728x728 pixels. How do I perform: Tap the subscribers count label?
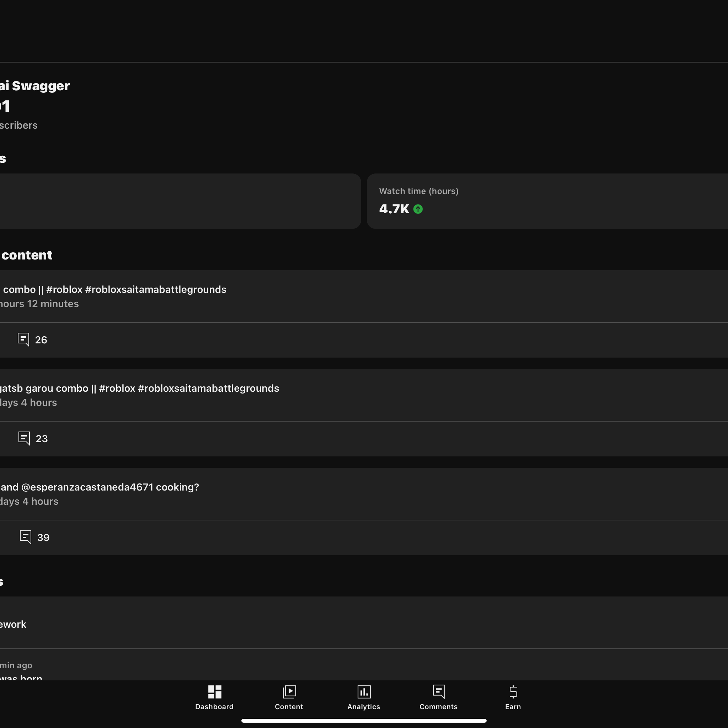pyautogui.click(x=19, y=125)
